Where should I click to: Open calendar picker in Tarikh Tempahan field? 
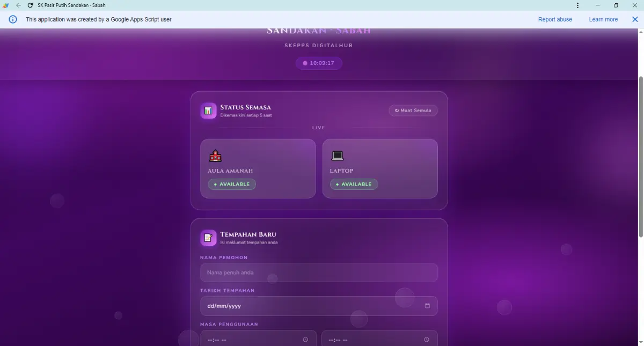[427, 306]
